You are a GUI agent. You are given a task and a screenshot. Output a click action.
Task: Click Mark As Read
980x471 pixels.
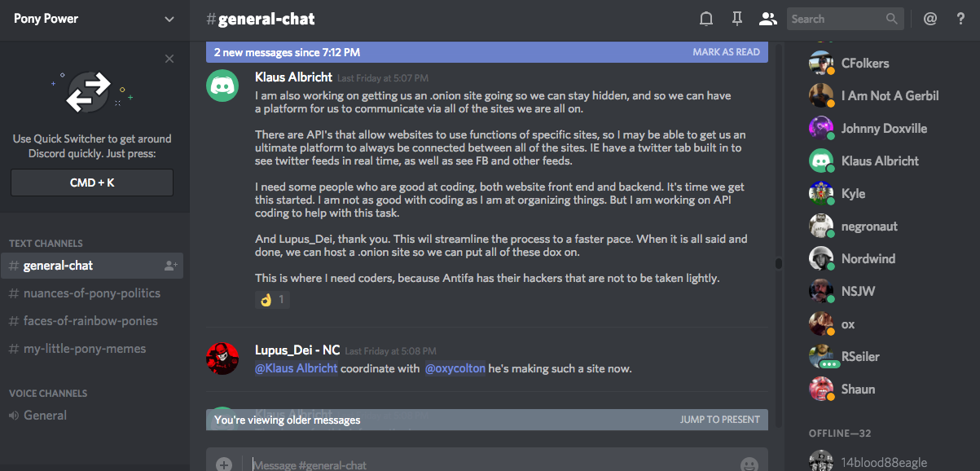click(x=726, y=52)
